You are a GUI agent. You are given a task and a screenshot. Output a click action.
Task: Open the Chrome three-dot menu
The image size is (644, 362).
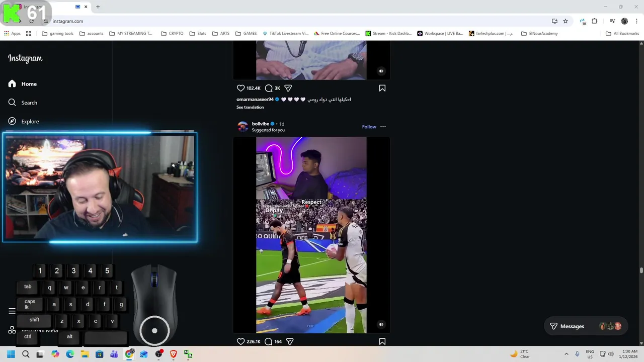pos(636,21)
